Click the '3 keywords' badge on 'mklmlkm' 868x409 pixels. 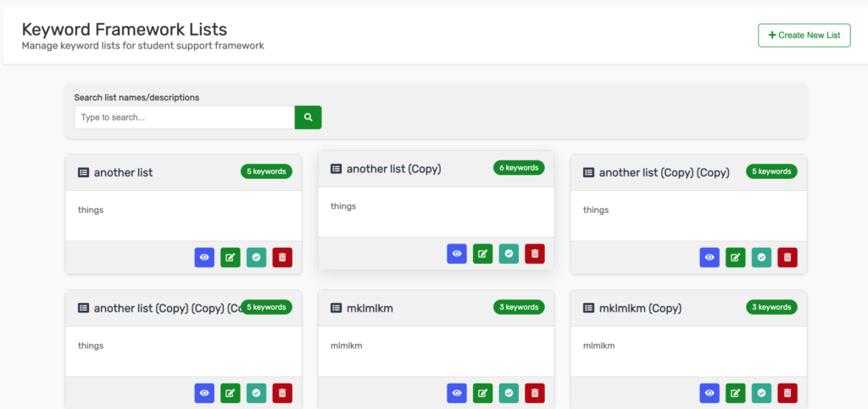coord(519,307)
